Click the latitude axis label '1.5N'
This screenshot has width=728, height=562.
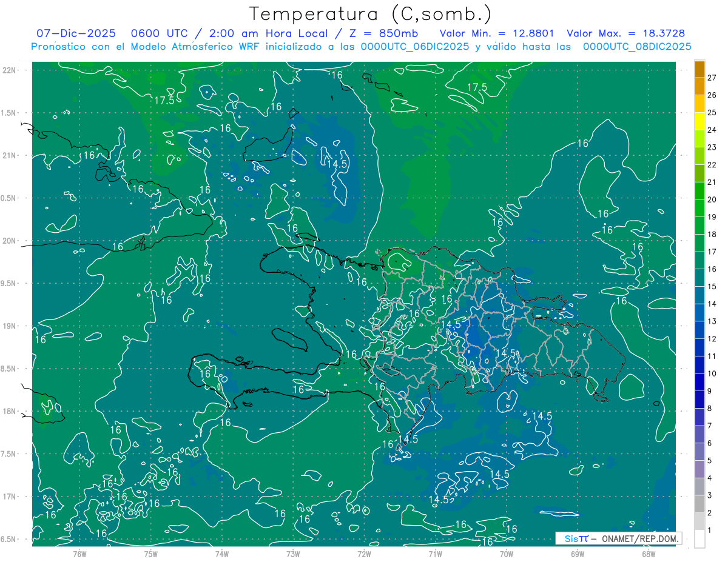[9, 113]
